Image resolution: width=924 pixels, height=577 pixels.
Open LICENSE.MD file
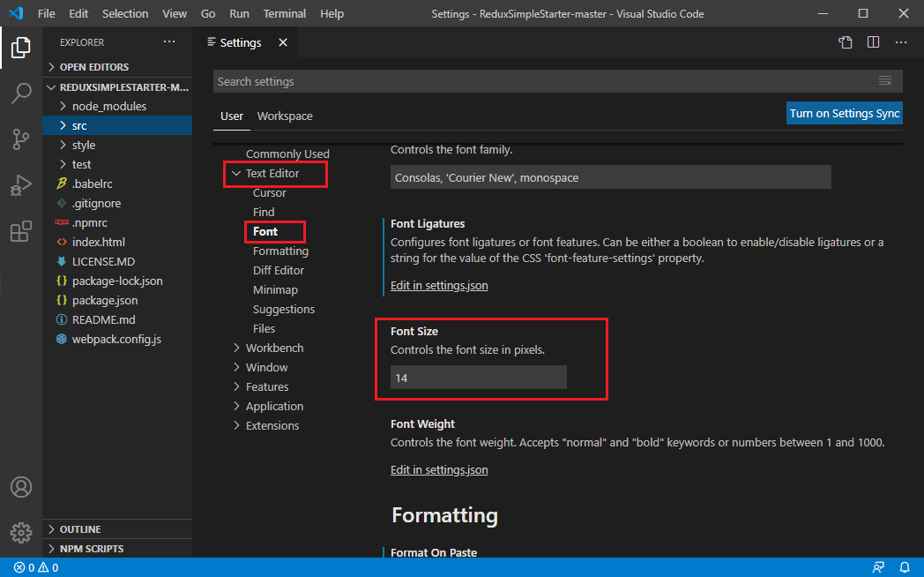point(117,261)
